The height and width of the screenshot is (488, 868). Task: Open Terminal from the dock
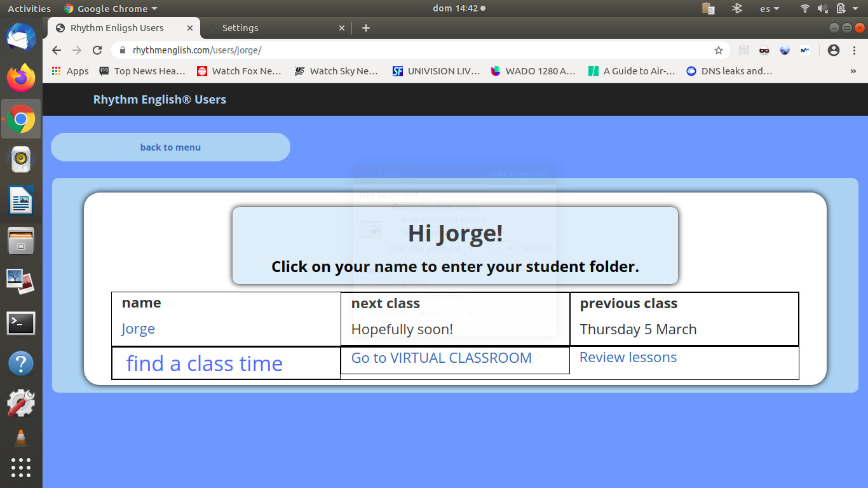coord(21,323)
